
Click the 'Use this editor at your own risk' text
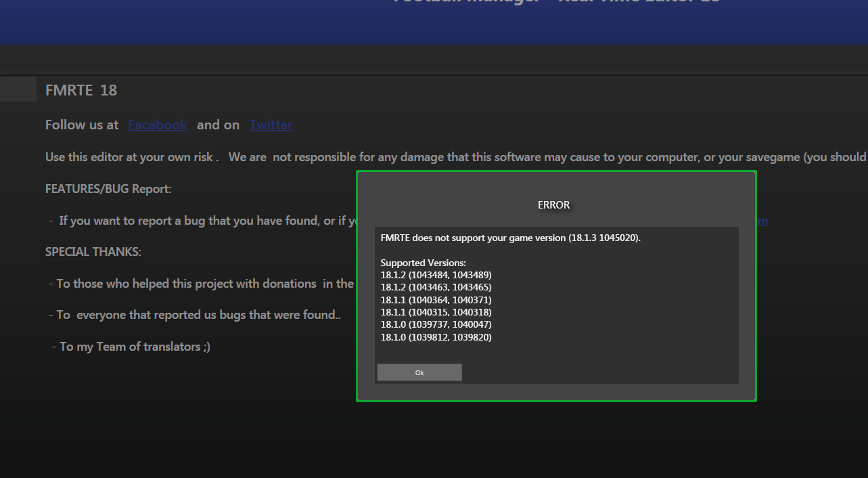132,157
